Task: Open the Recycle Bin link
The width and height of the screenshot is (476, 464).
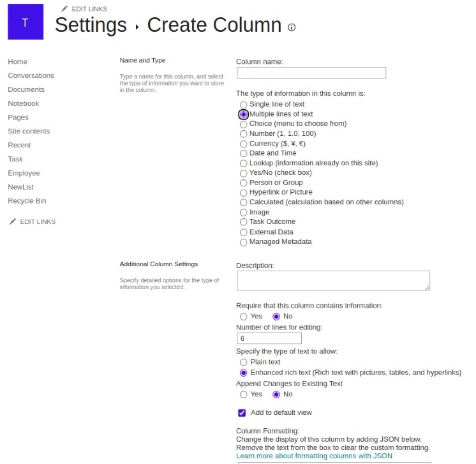Action: pyautogui.click(x=27, y=201)
